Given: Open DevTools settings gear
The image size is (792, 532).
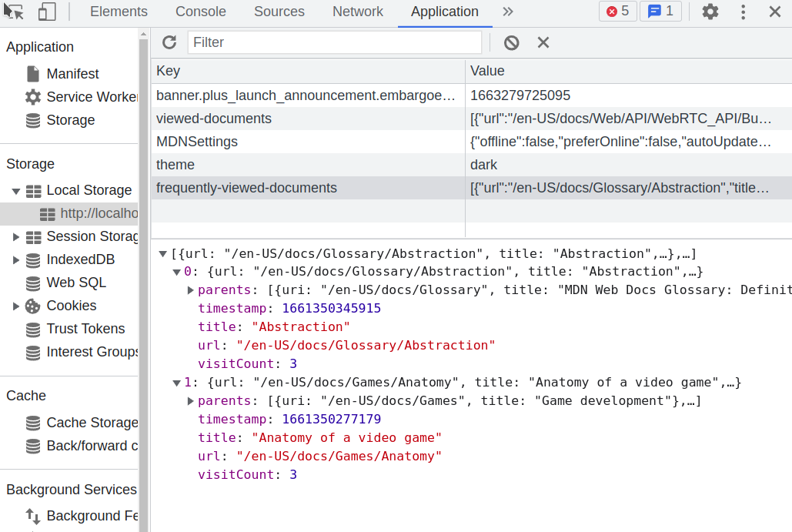Looking at the screenshot, I should [710, 11].
